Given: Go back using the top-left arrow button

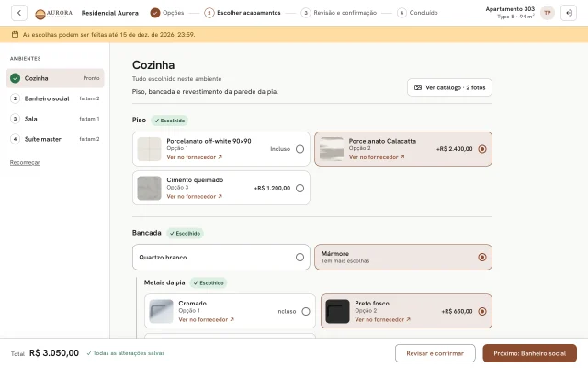Looking at the screenshot, I should pos(19,13).
